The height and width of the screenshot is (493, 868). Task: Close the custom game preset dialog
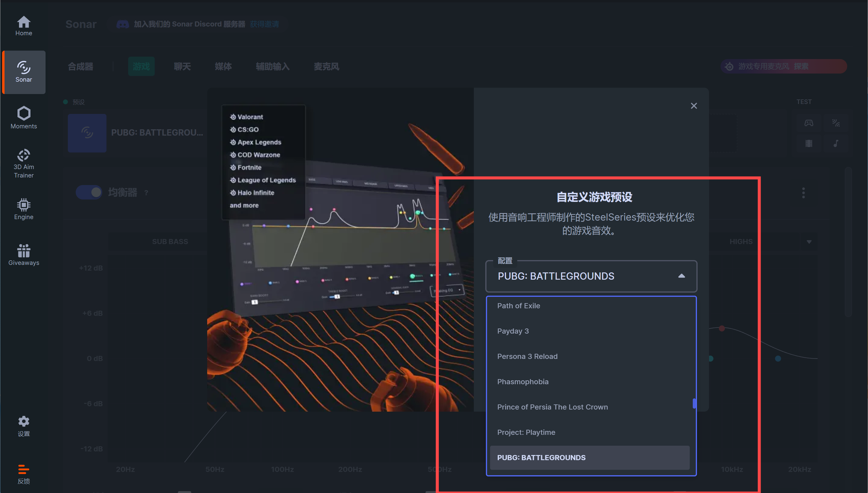(693, 106)
